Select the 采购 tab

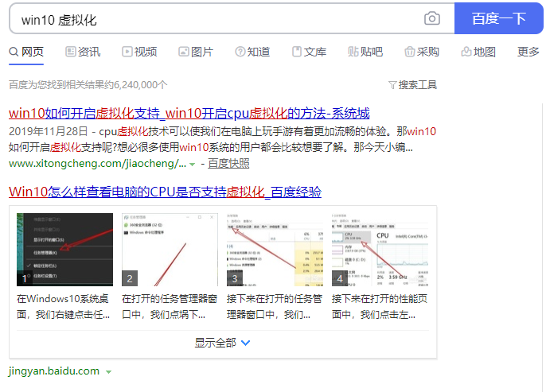tap(422, 52)
